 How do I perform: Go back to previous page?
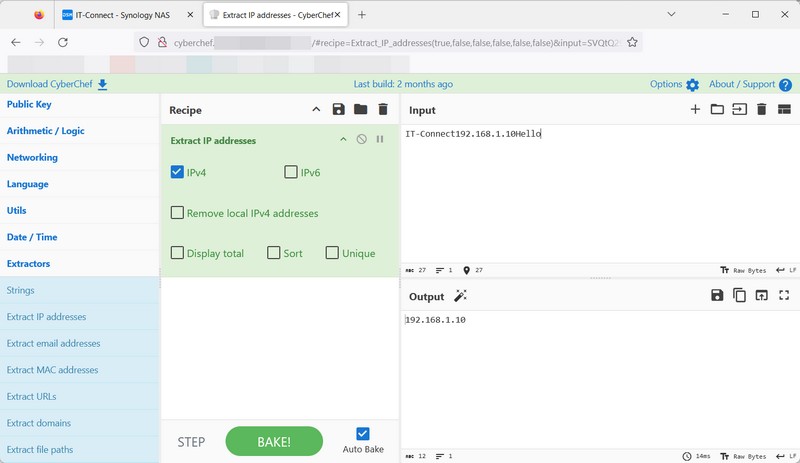(x=16, y=42)
